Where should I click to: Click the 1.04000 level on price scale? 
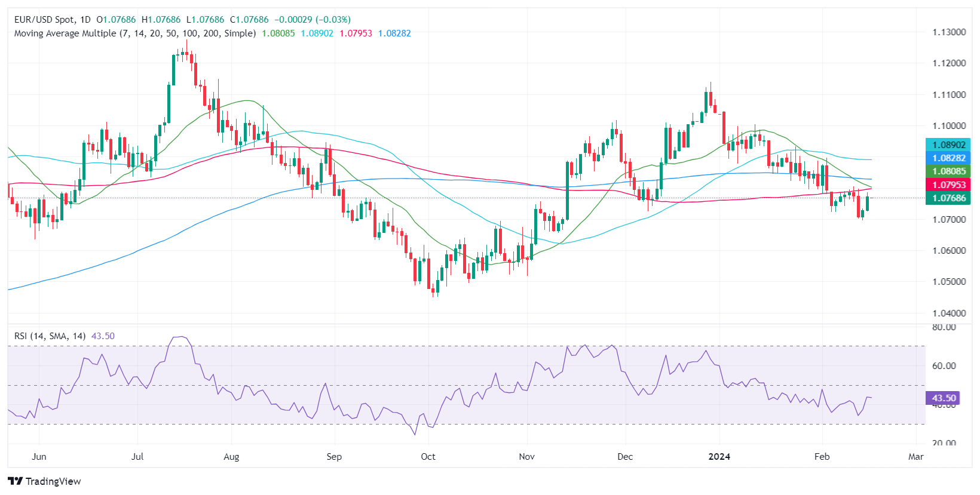[949, 313]
